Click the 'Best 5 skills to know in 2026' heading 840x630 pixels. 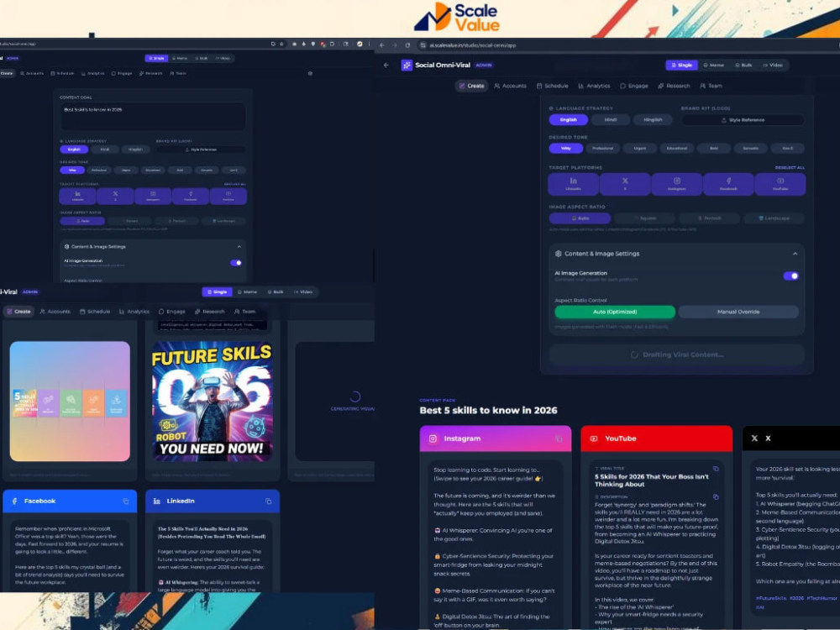pyautogui.click(x=488, y=411)
